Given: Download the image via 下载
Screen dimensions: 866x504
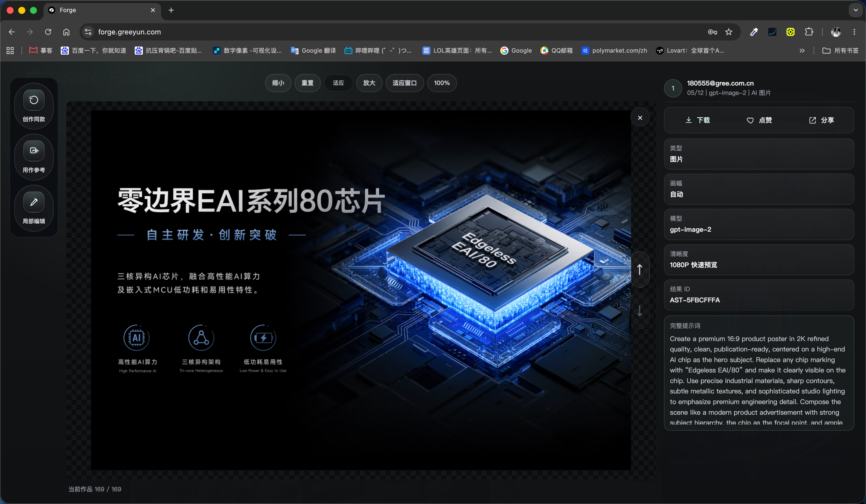Looking at the screenshot, I should [x=698, y=120].
